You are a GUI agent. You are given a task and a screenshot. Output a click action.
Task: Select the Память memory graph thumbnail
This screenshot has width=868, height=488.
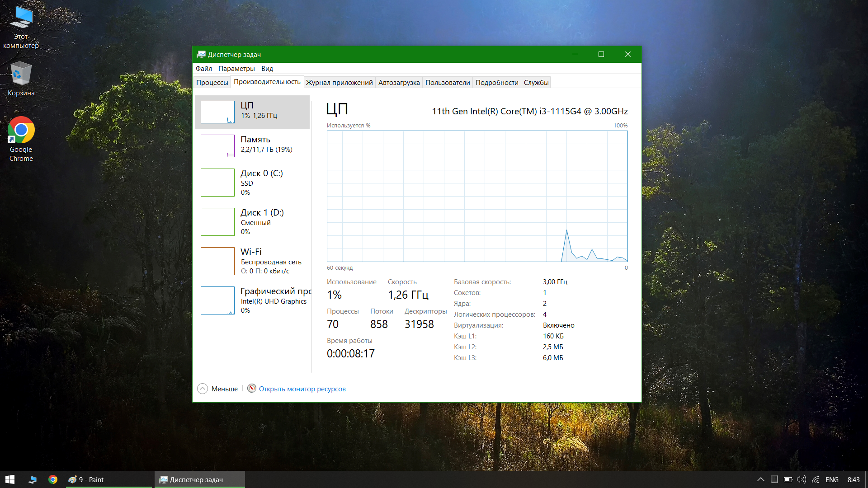(217, 146)
